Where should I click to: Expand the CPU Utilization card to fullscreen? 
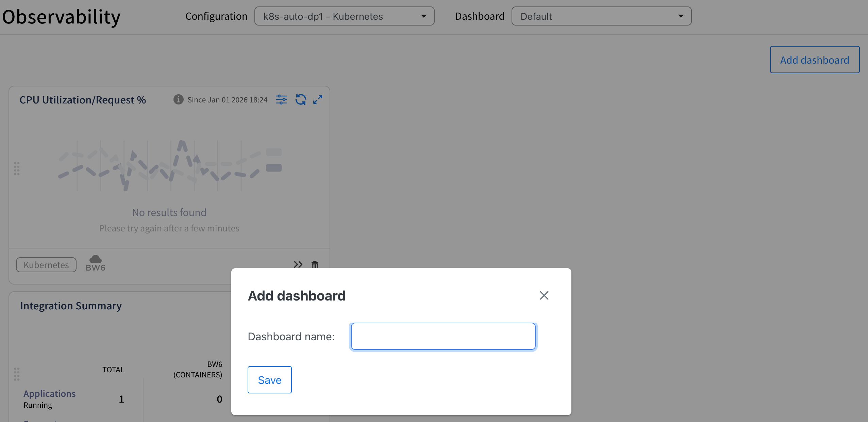pos(318,99)
